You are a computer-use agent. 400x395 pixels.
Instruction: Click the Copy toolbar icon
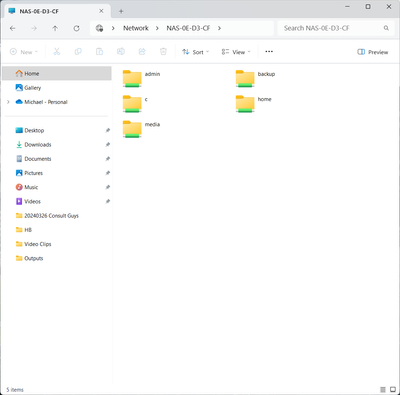point(78,52)
